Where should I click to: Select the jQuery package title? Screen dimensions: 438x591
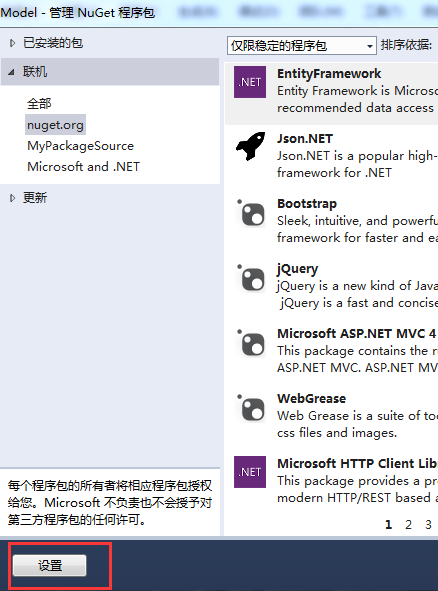click(297, 269)
